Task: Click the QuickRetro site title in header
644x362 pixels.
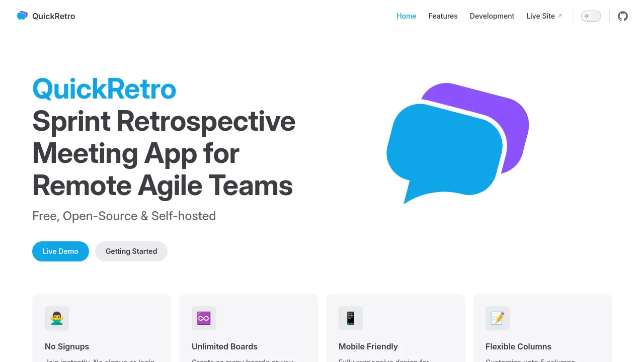Action: pos(53,16)
